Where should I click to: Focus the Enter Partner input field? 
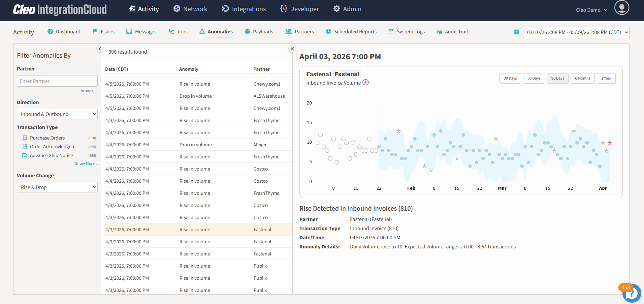pos(57,81)
